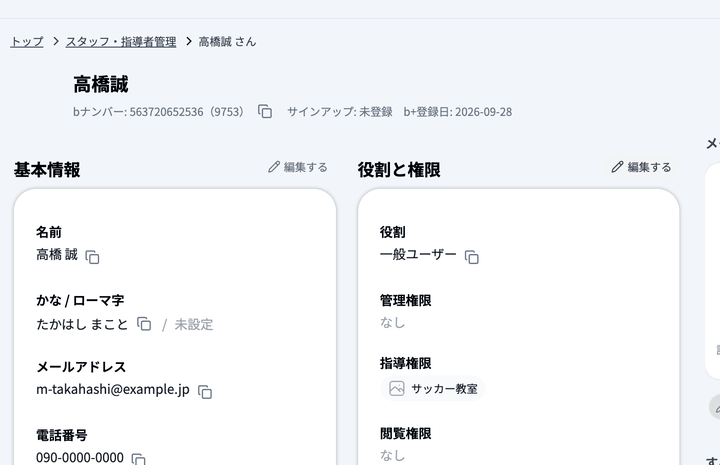Image resolution: width=720 pixels, height=465 pixels.
Task: Copy the b-number 563720652536
Action: (x=265, y=112)
